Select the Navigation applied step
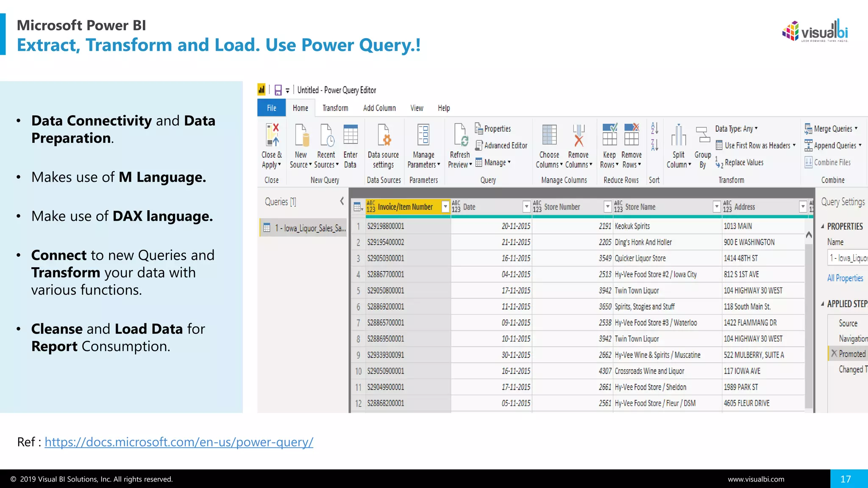The width and height of the screenshot is (868, 488). coord(848,338)
